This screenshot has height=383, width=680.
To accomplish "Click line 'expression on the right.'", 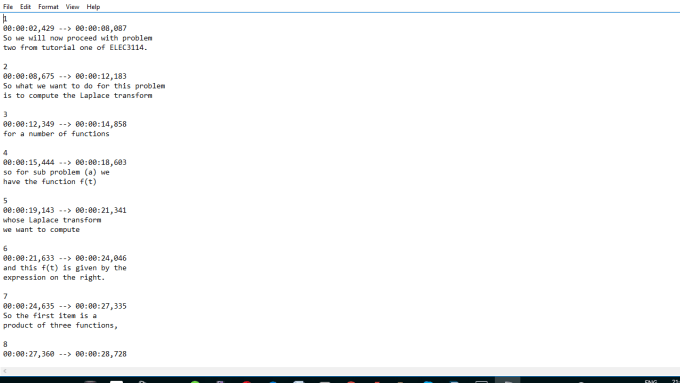I will click(x=54, y=278).
